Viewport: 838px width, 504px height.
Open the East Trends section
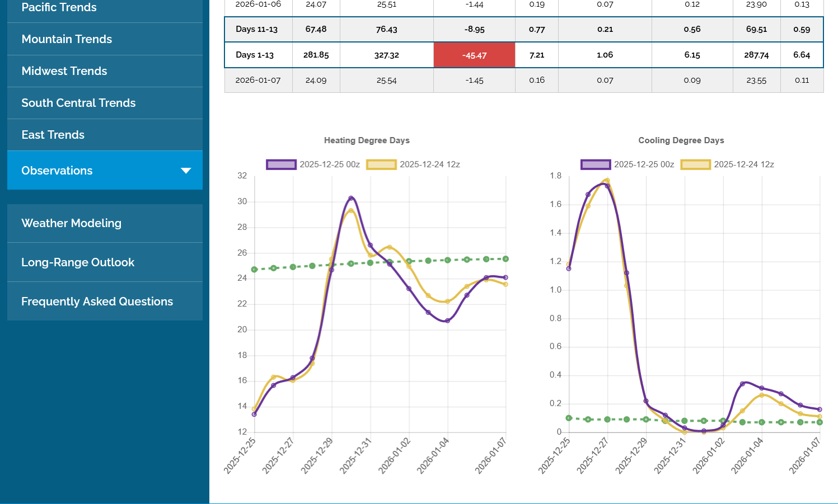point(53,135)
